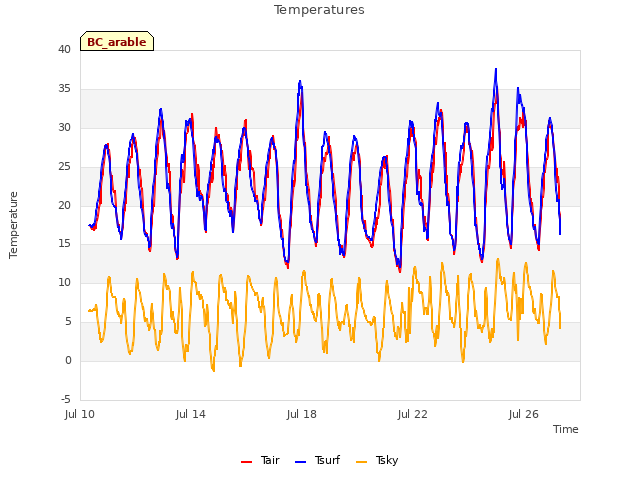
Task: Click the 15 y-axis tick label
Action: tap(64, 244)
